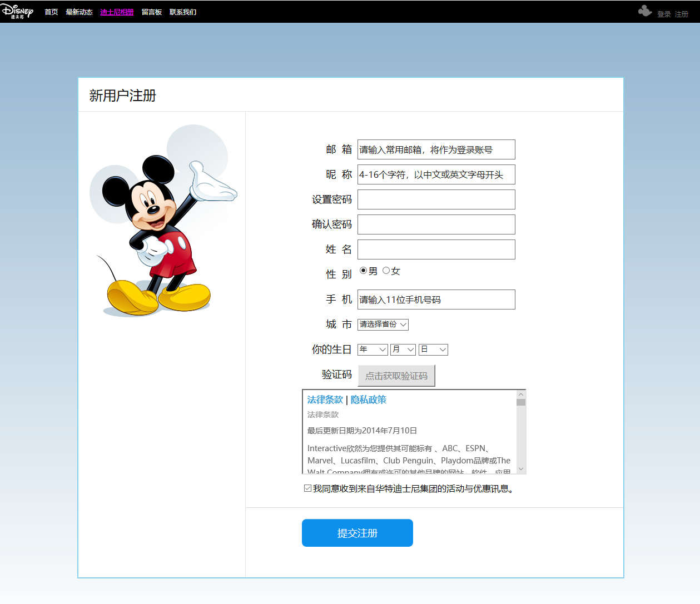Select 联系我们 in the top navigation
Image resolution: width=700 pixels, height=604 pixels.
click(183, 12)
